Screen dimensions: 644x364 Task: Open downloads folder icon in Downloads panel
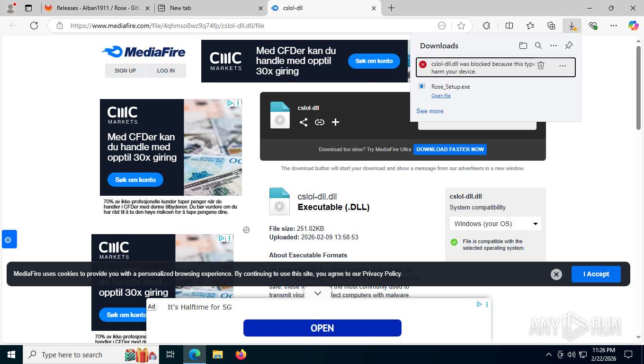(523, 45)
